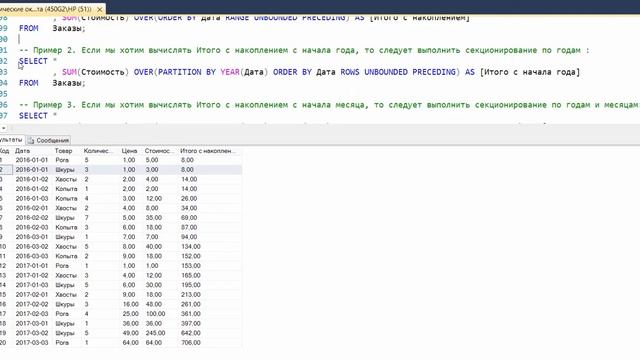This screenshot has width=640, height=360.
Task: Place cursor on ROWS UNBOUNDED PRECEDING text
Action: [x=398, y=72]
